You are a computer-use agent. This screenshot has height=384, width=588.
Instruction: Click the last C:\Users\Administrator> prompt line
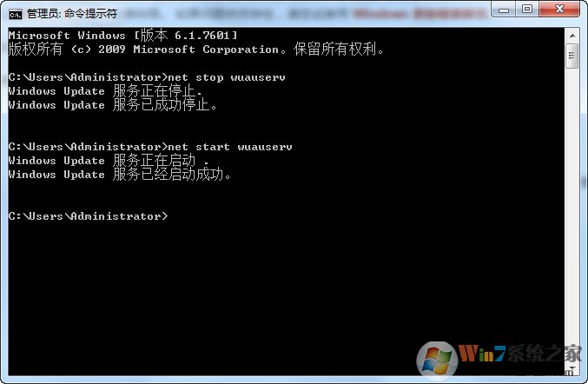click(88, 216)
